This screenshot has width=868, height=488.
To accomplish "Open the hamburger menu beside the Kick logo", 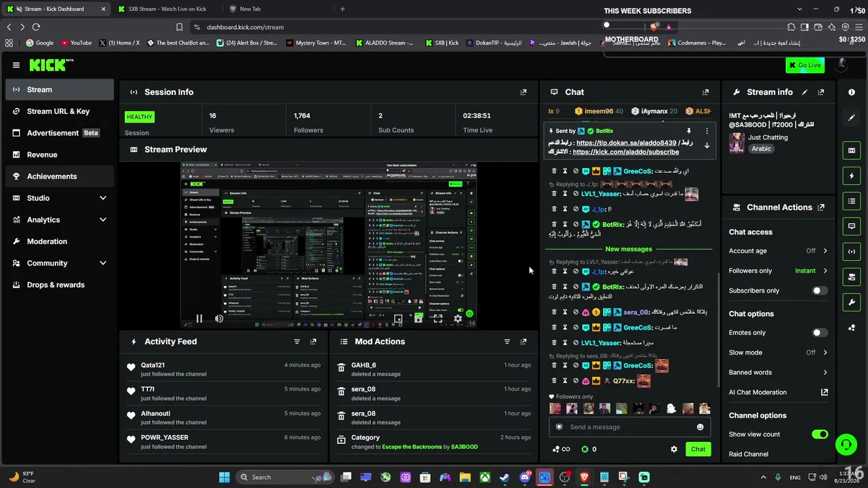I will coord(16,65).
